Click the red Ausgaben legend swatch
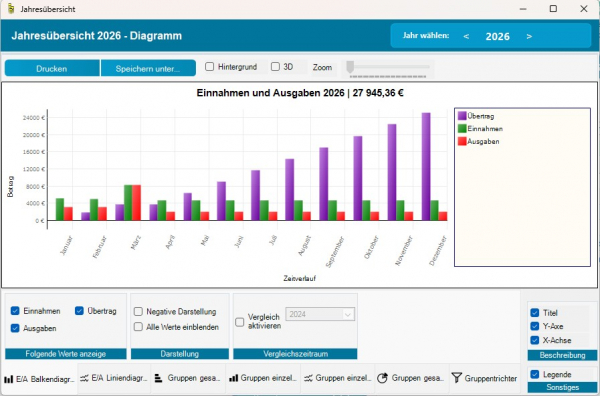 [462, 141]
